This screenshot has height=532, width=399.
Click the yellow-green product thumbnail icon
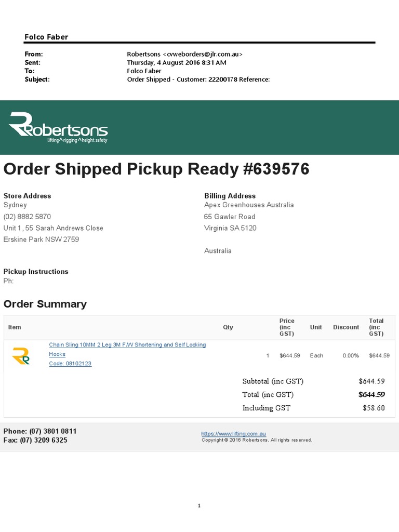[20, 355]
